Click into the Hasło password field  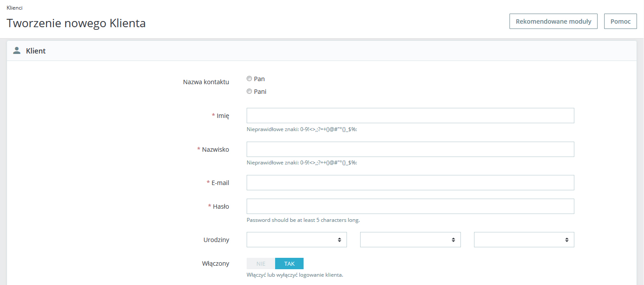[x=410, y=207]
